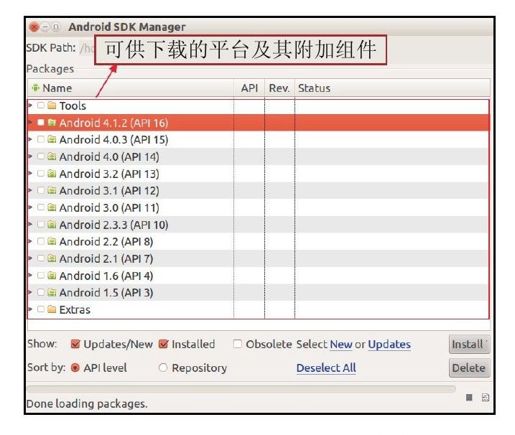This screenshot has height=435, width=515.
Task: Click the Android 4.0.3 (API 15) package icon
Action: point(51,139)
